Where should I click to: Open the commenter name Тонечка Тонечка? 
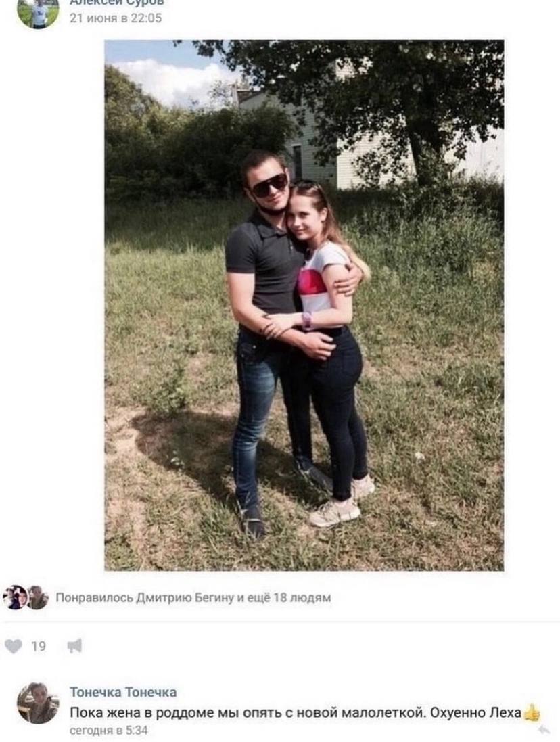(x=124, y=693)
